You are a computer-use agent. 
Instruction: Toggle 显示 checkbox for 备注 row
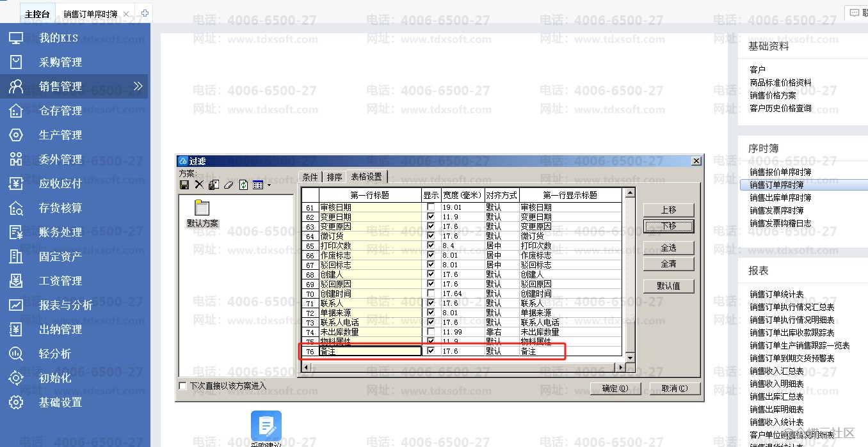(x=431, y=351)
